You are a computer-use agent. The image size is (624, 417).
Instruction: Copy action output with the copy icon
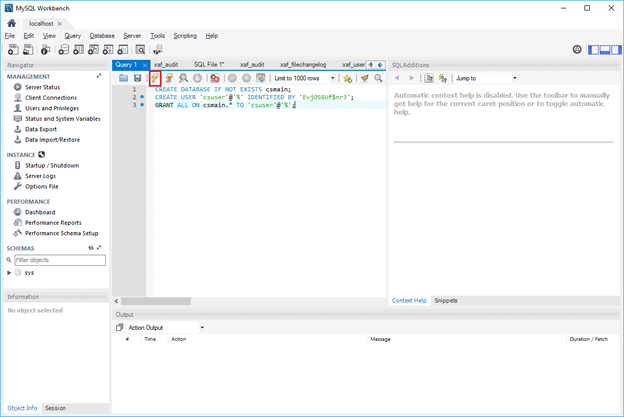(x=119, y=327)
